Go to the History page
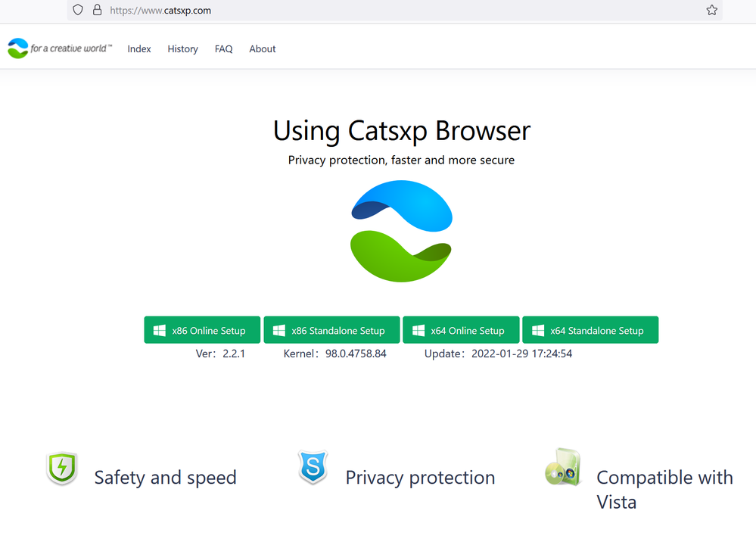Viewport: 756px width, 539px height. click(182, 49)
